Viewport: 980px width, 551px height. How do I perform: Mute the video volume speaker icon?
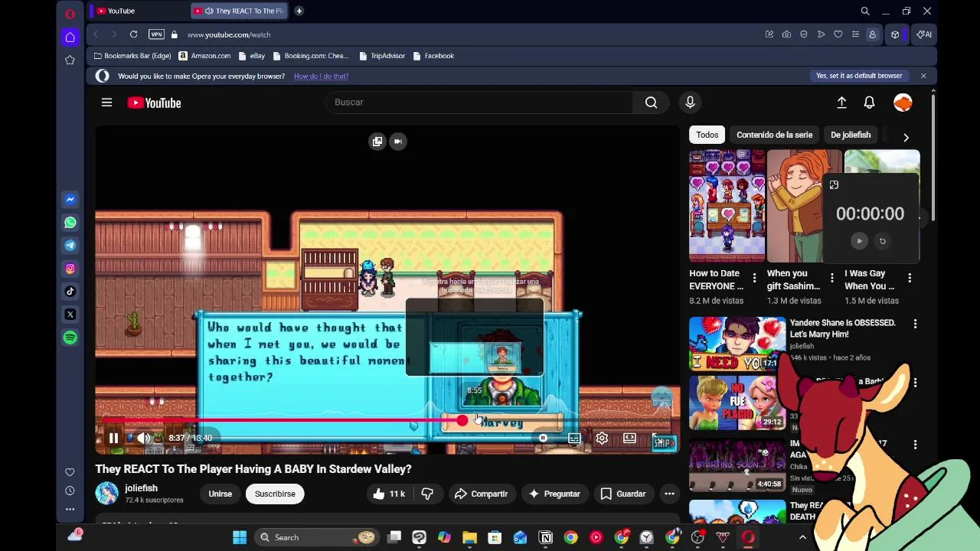[x=143, y=439]
